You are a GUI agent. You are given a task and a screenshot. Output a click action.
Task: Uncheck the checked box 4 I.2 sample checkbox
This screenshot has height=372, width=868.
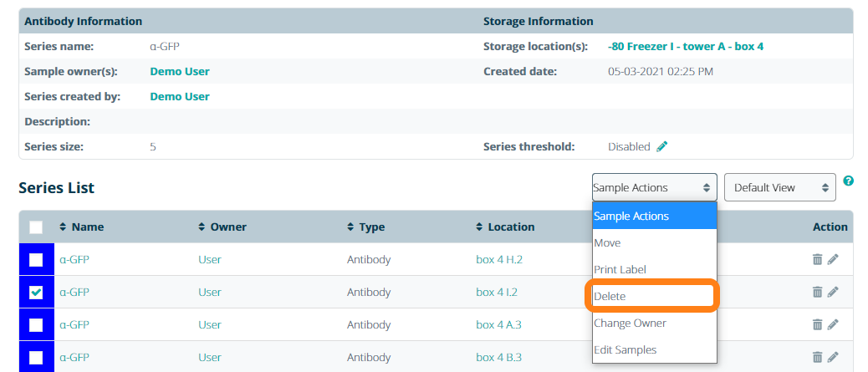pyautogui.click(x=36, y=292)
